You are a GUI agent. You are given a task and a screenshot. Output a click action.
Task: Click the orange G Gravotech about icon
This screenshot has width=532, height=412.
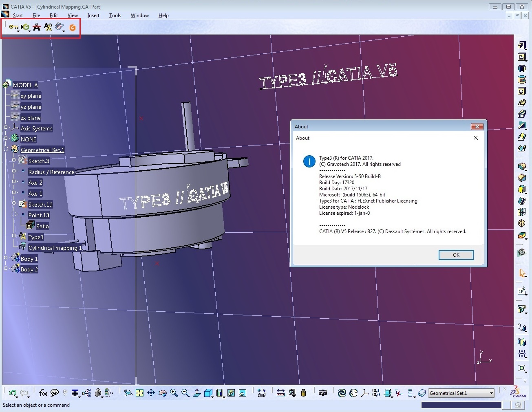pos(73,28)
